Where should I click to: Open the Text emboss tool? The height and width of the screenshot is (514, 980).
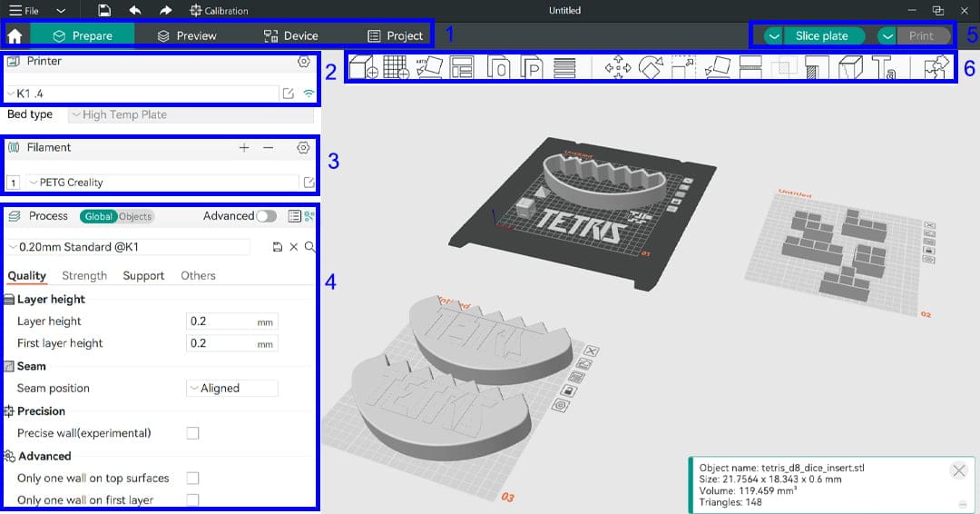tap(884, 67)
